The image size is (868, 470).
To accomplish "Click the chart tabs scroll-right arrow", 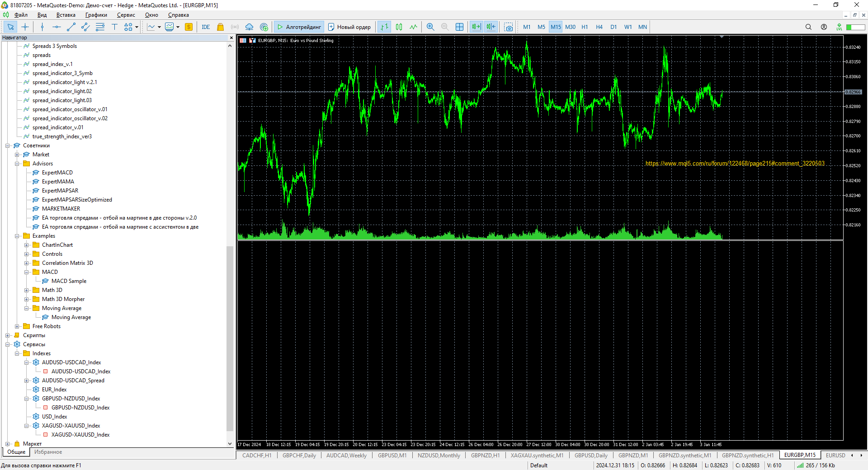I will click(x=861, y=456).
